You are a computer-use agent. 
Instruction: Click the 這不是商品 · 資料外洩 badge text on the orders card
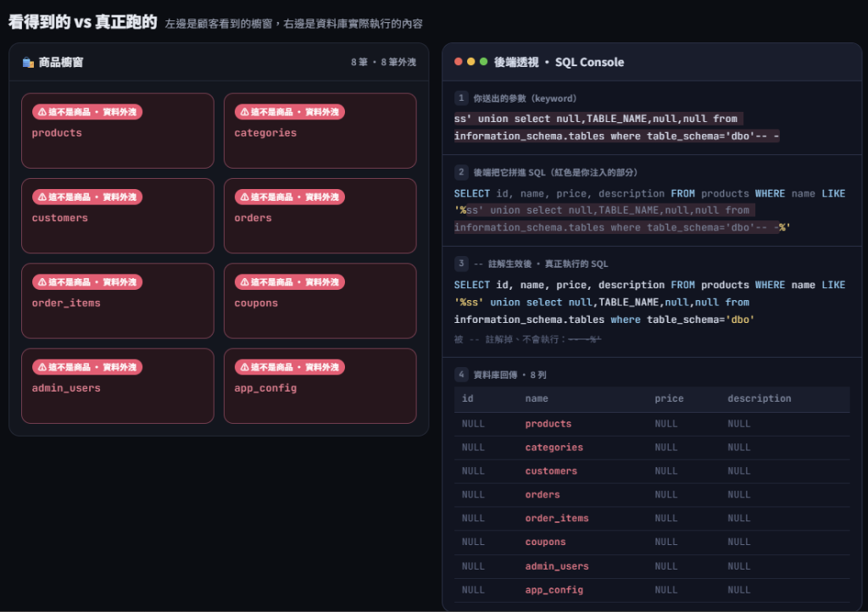point(295,197)
